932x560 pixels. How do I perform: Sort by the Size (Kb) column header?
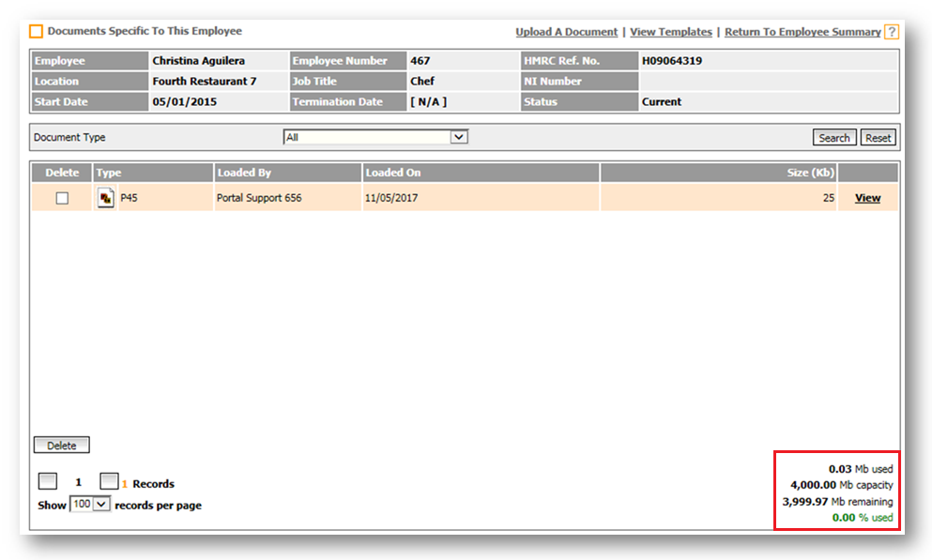pyautogui.click(x=719, y=173)
